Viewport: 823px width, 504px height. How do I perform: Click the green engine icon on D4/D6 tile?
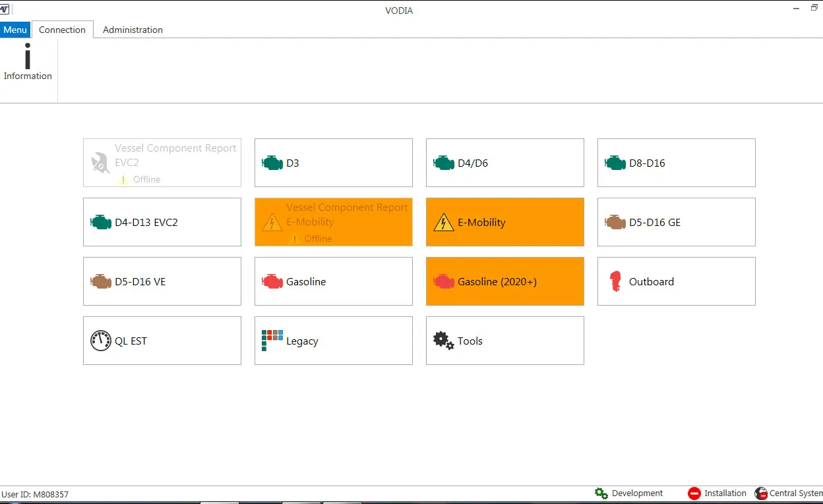coord(444,163)
